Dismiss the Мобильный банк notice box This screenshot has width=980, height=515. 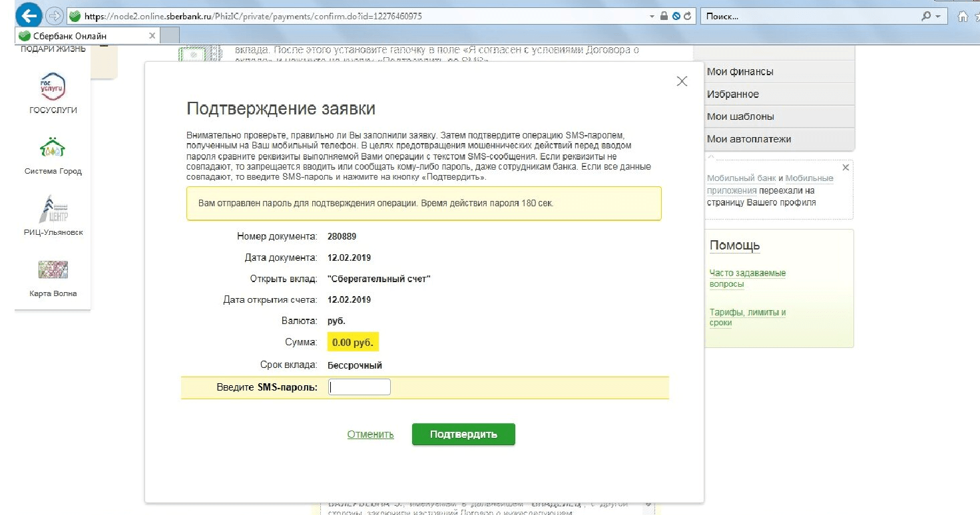[846, 168]
